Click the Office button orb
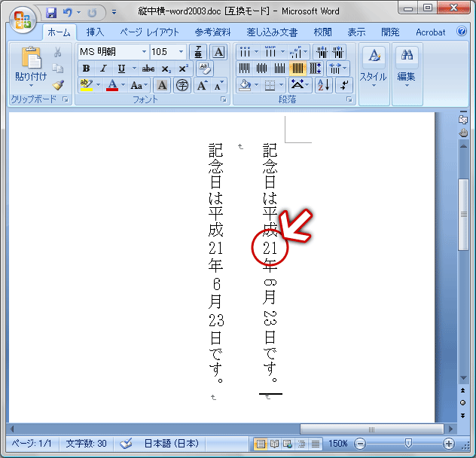The width and height of the screenshot is (476, 458). tap(23, 20)
